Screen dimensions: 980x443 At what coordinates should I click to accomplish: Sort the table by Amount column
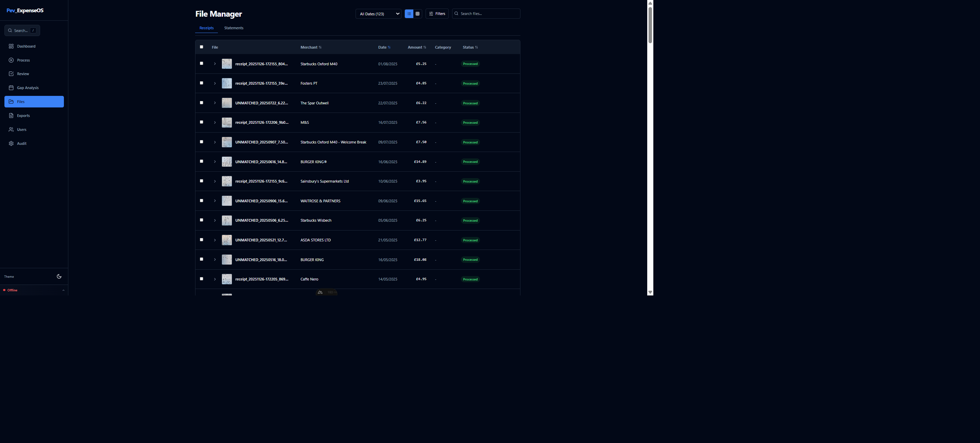point(416,47)
